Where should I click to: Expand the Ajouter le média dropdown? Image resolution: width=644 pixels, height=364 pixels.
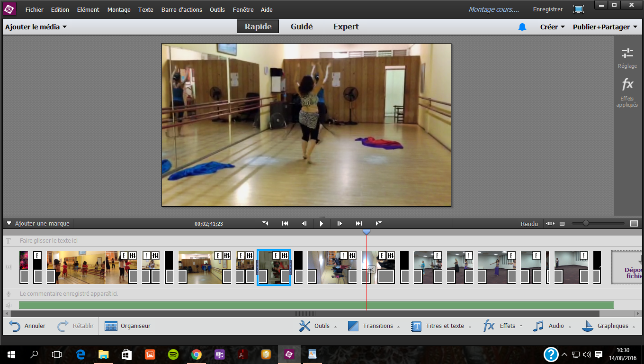click(x=36, y=27)
